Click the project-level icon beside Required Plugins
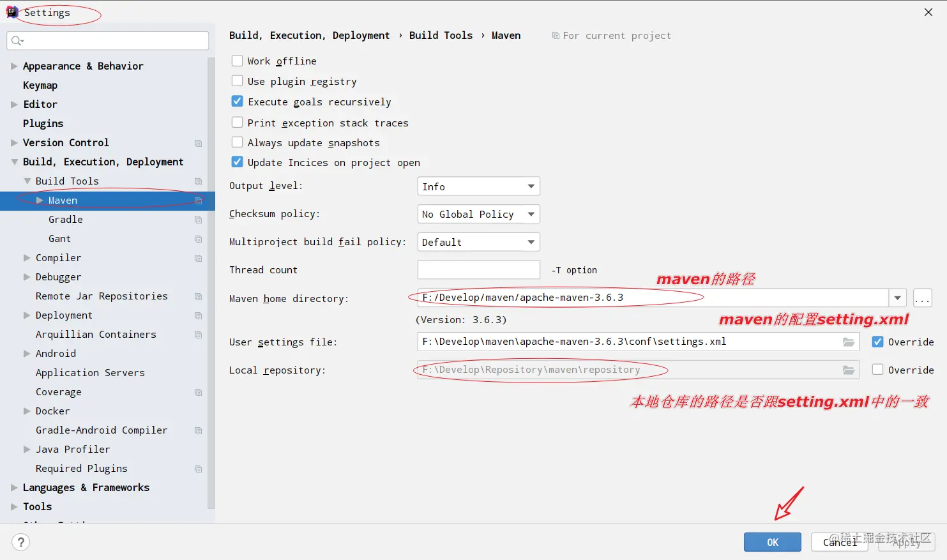947x560 pixels. click(x=198, y=469)
